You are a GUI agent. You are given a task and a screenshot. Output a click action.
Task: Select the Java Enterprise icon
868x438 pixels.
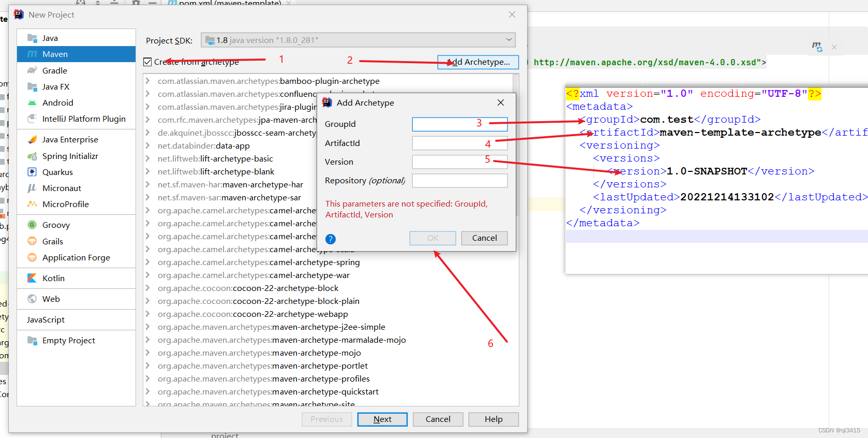click(x=32, y=139)
